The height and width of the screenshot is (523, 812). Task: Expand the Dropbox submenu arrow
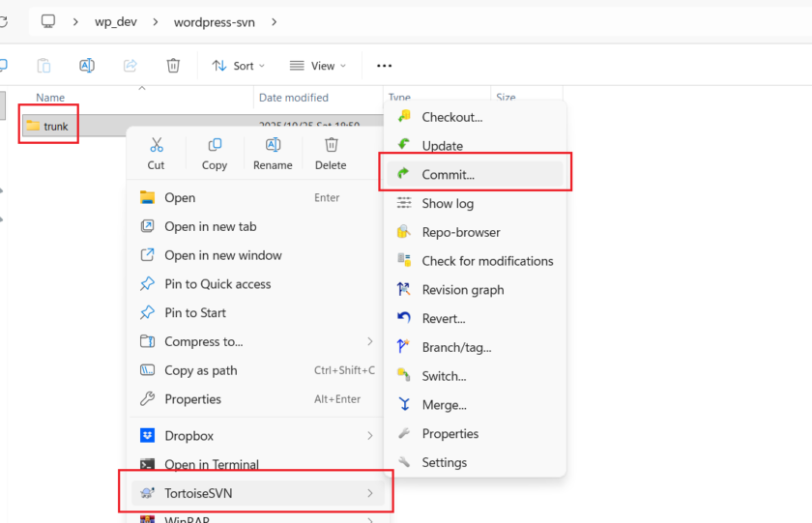[369, 435]
